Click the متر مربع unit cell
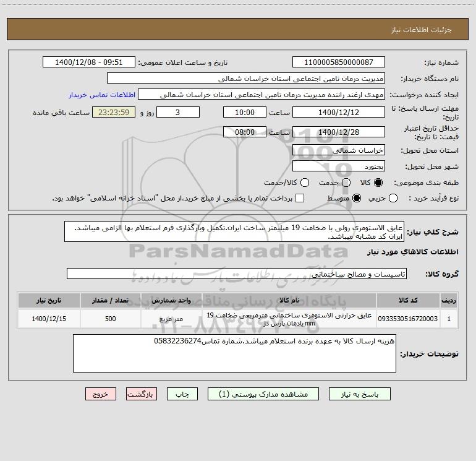 [171, 319]
